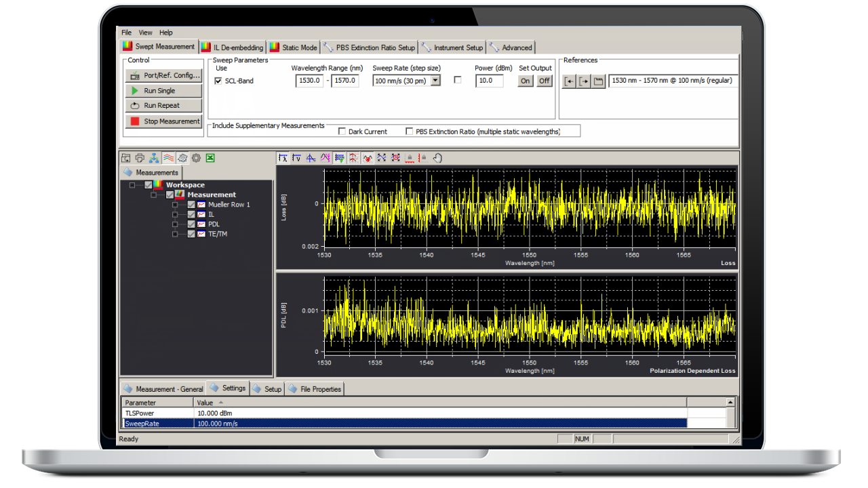Click the Power (dBm) input field

point(489,81)
